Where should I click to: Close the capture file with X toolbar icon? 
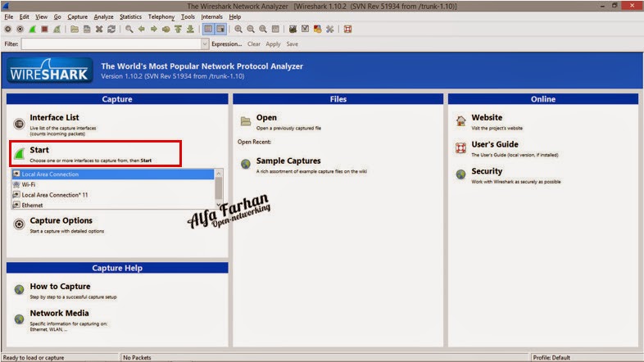(x=99, y=29)
